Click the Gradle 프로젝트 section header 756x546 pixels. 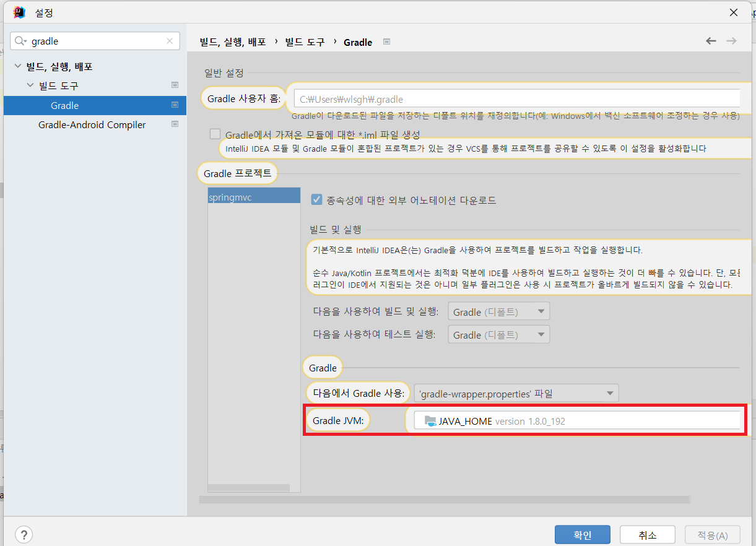(x=237, y=173)
